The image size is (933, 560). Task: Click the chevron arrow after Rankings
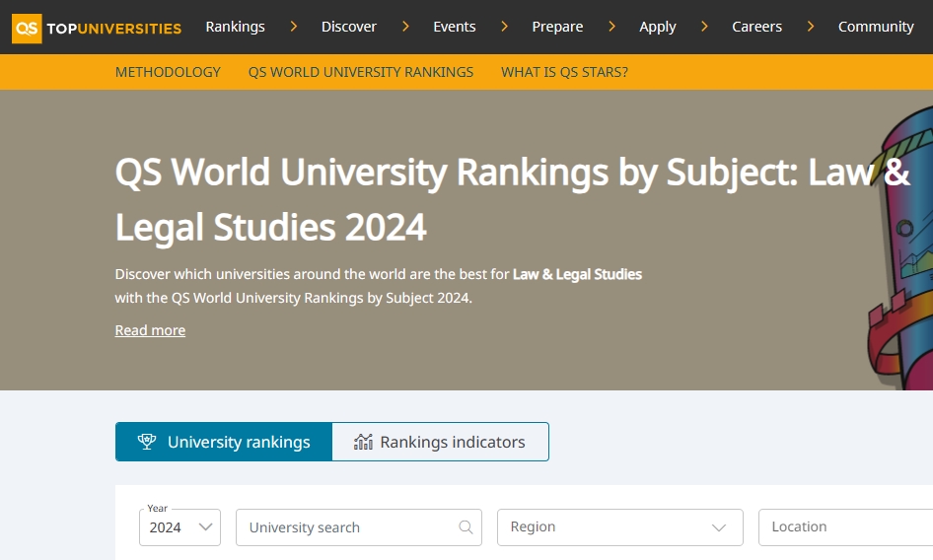[x=293, y=27]
